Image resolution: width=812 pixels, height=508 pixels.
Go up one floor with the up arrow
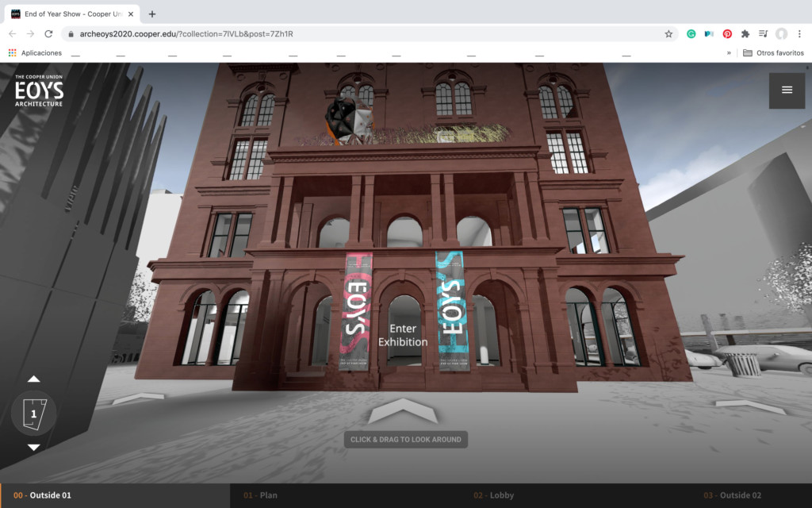pyautogui.click(x=33, y=379)
